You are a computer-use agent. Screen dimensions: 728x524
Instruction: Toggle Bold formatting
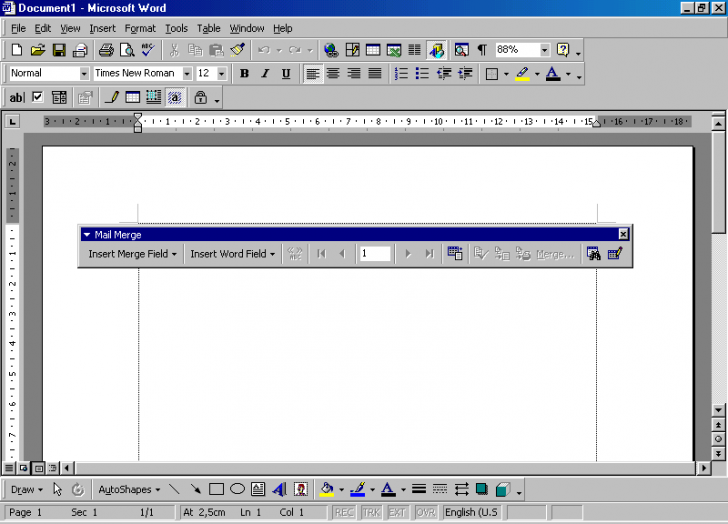coord(244,73)
